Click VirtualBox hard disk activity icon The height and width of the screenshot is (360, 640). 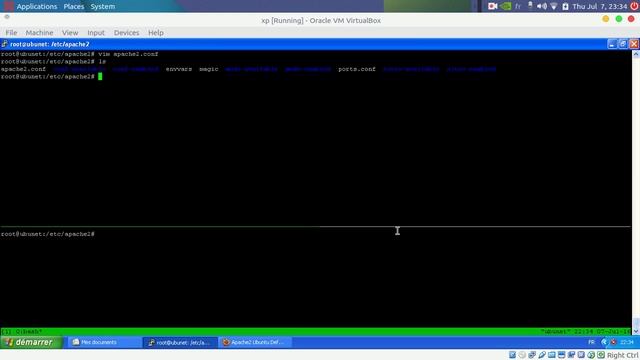(512, 355)
